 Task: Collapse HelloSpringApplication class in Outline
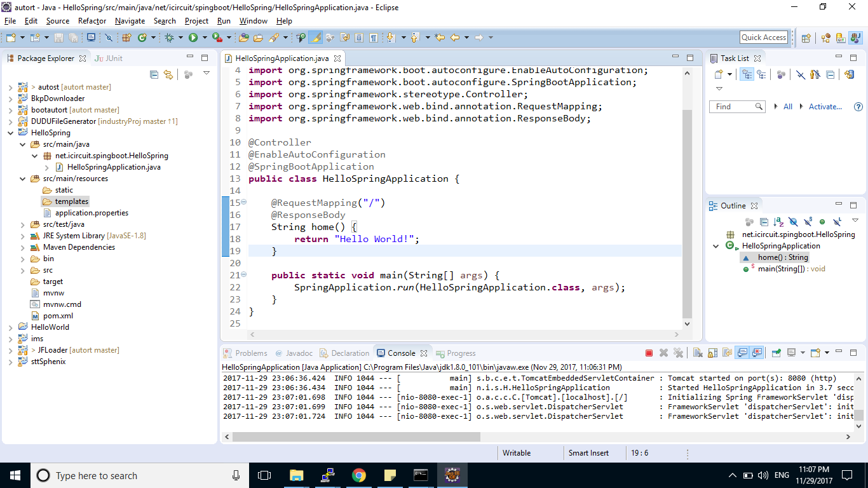[x=716, y=246]
